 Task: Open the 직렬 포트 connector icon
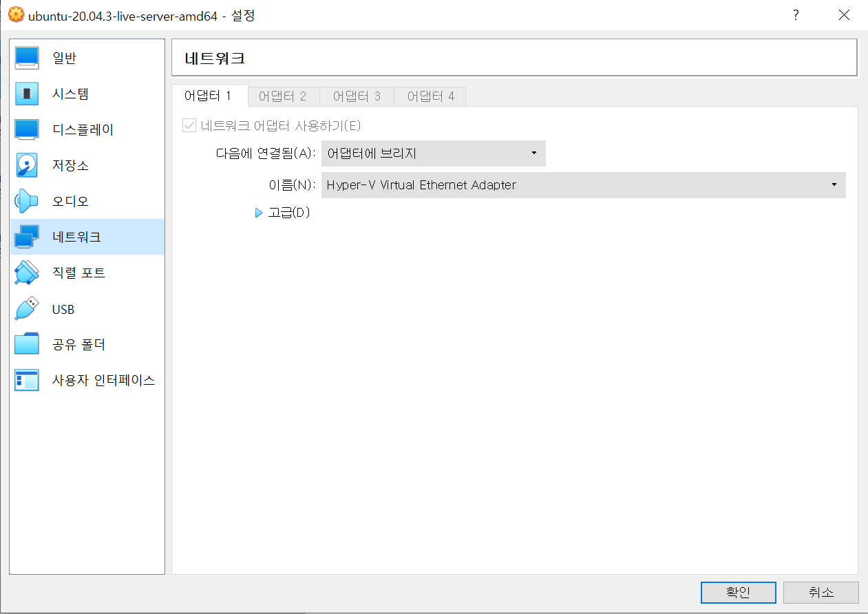(27, 273)
